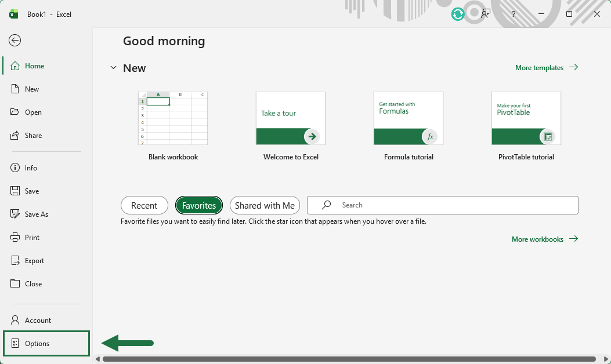This screenshot has width=611, height=364.
Task: Click the New blank page icon
Action: click(15, 89)
